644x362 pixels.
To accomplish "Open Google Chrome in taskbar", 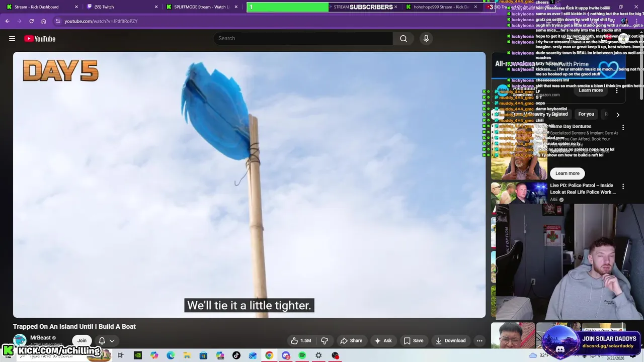I will tap(269, 355).
